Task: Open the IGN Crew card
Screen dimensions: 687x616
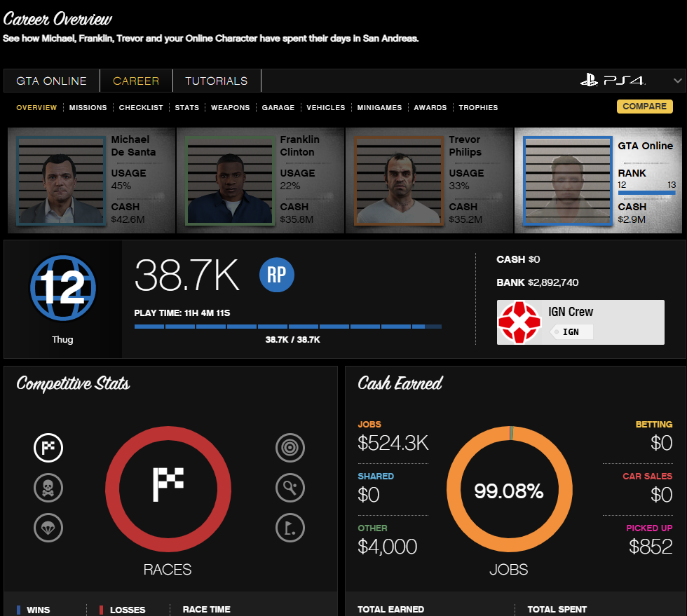Action: (580, 322)
